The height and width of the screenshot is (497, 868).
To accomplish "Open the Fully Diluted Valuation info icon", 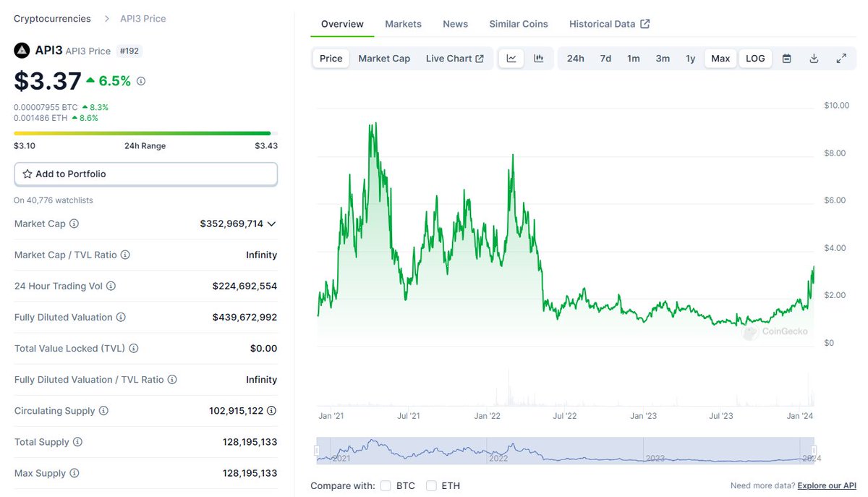I will [x=121, y=318].
